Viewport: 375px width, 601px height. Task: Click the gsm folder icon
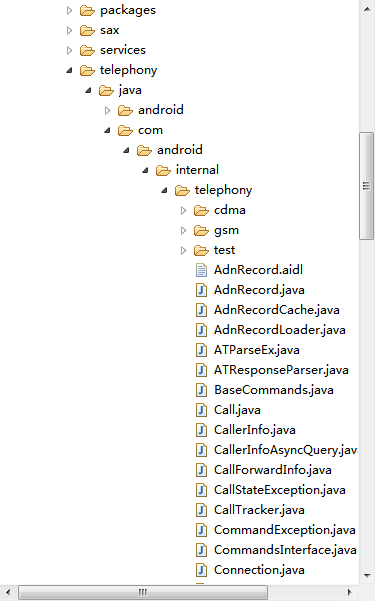[x=201, y=230]
